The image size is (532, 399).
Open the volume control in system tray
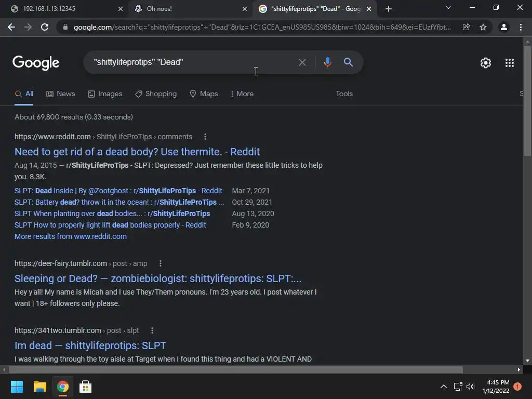pyautogui.click(x=470, y=387)
